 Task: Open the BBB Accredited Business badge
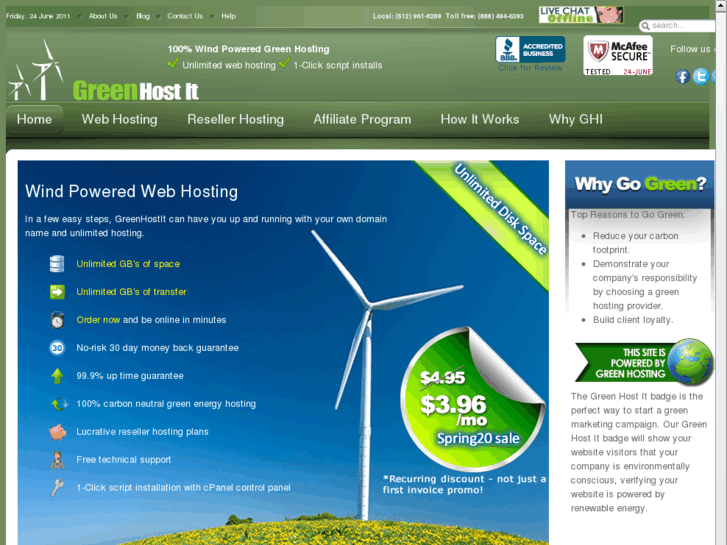click(530, 49)
